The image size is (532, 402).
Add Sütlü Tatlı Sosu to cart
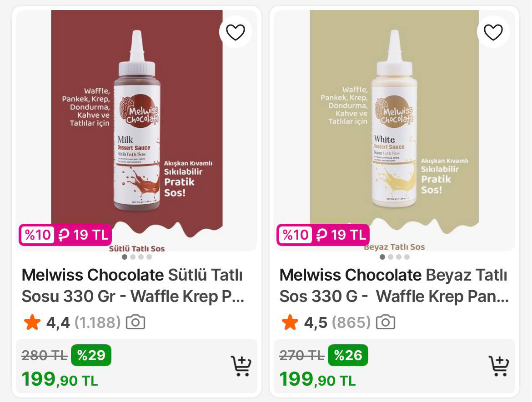(x=241, y=366)
